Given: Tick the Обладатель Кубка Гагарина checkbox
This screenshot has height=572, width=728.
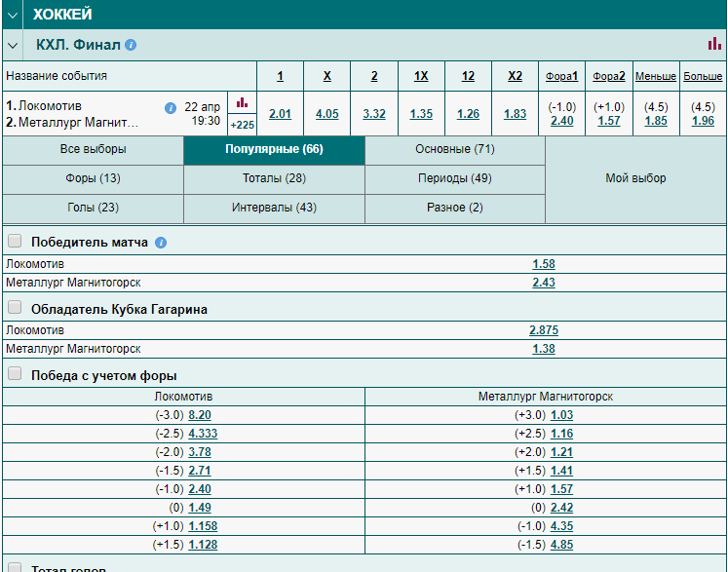Looking at the screenshot, I should coord(15,307).
